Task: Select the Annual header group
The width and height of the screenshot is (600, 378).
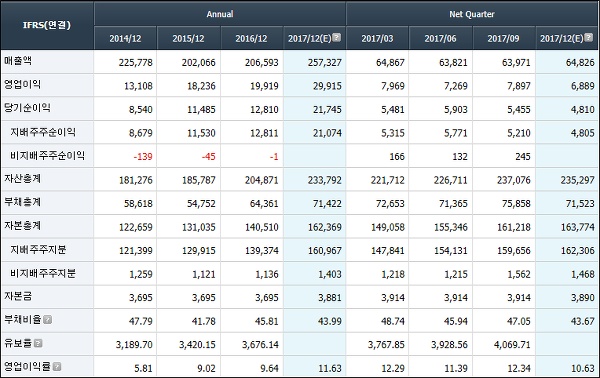Action: (220, 14)
